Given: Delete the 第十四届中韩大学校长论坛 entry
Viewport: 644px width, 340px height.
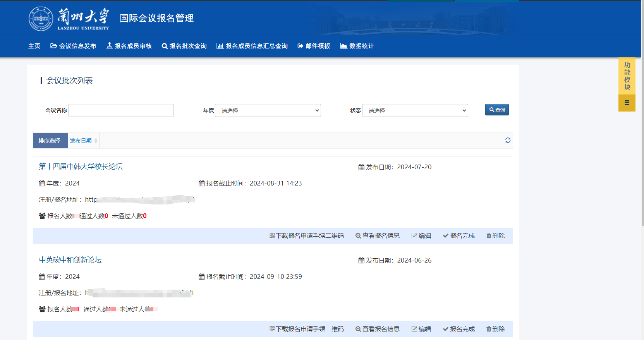Looking at the screenshot, I should pyautogui.click(x=495, y=236).
